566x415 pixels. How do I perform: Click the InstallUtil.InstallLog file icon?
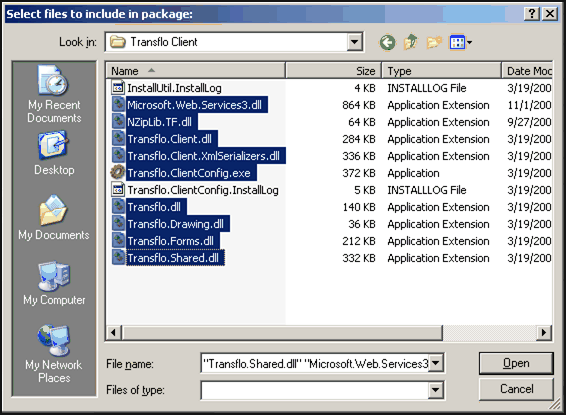click(118, 88)
